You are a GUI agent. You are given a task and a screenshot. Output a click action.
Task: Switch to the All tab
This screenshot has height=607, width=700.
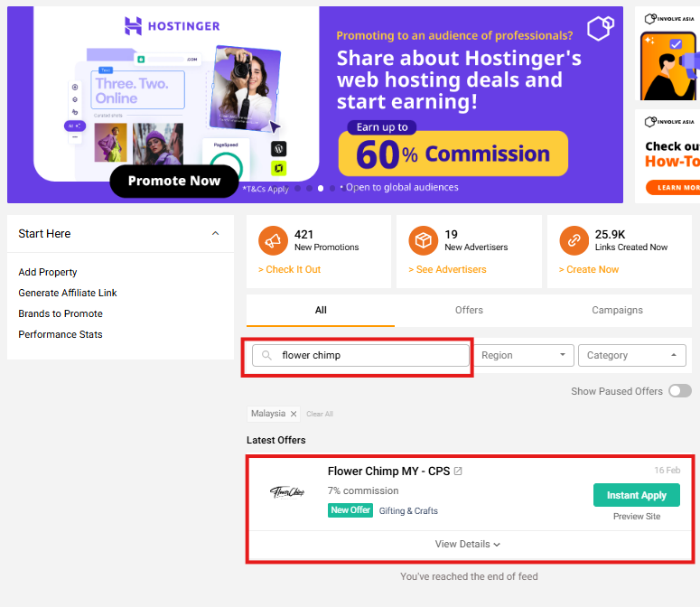coord(321,310)
